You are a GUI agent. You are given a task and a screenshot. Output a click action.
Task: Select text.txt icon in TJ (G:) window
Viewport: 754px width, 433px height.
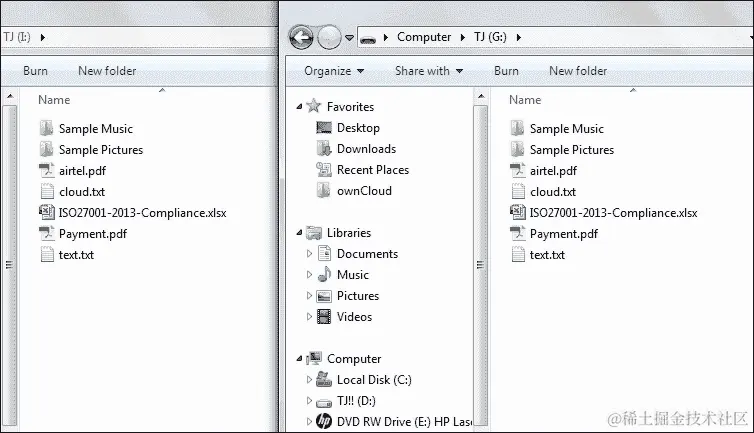tap(518, 255)
